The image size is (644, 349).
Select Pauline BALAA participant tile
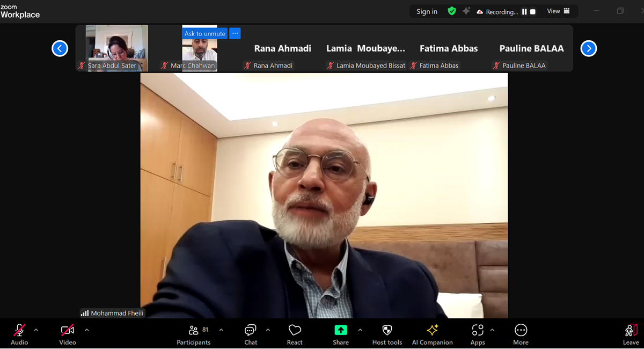click(531, 48)
